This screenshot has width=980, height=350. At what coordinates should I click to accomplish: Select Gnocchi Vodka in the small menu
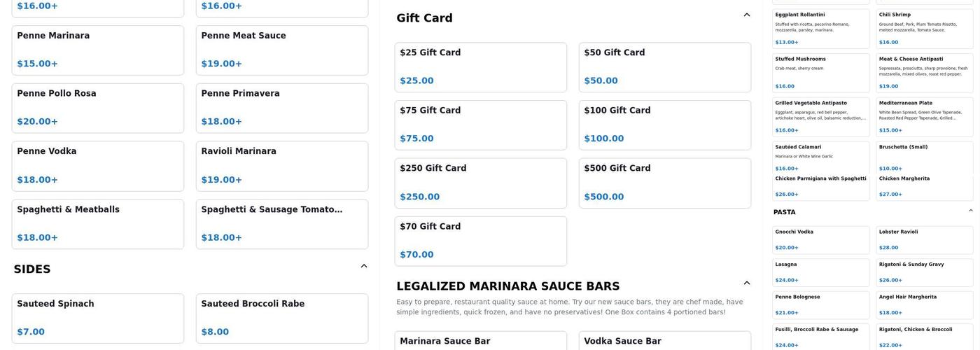[820, 239]
